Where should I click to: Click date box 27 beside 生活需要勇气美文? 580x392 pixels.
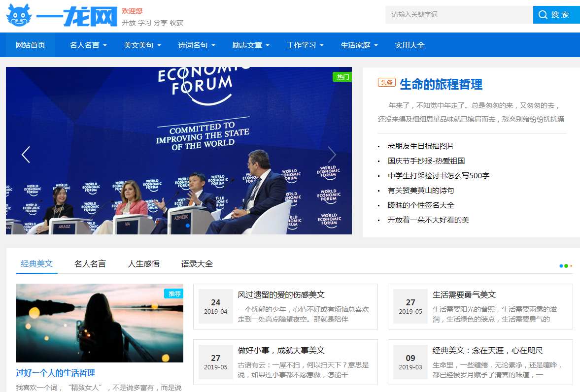tap(410, 307)
